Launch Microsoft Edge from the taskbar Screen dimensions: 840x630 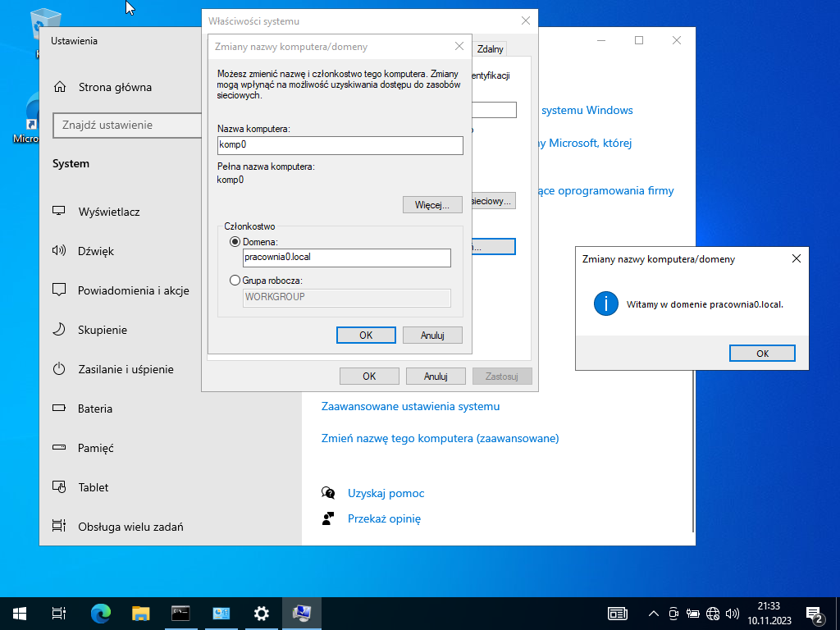(100, 613)
